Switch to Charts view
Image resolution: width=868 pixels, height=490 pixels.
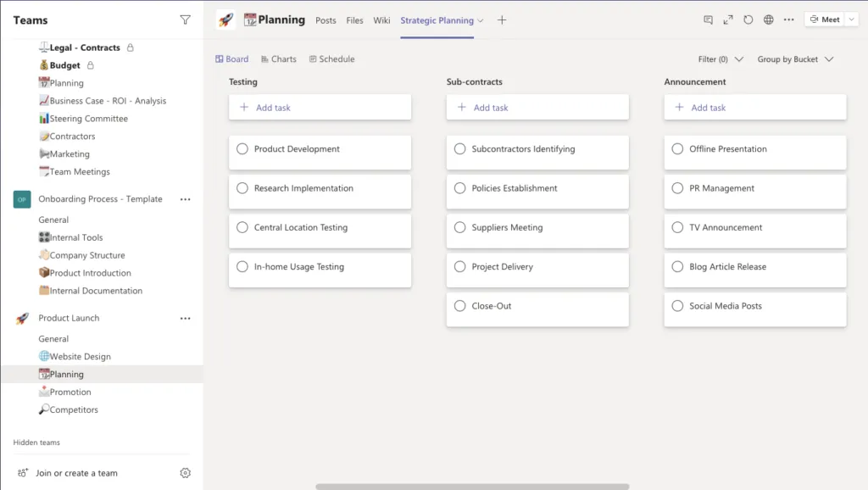click(x=278, y=59)
